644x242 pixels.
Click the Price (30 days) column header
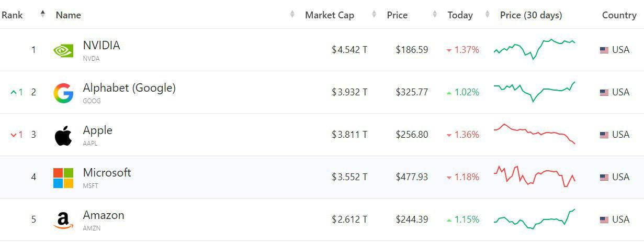click(531, 15)
